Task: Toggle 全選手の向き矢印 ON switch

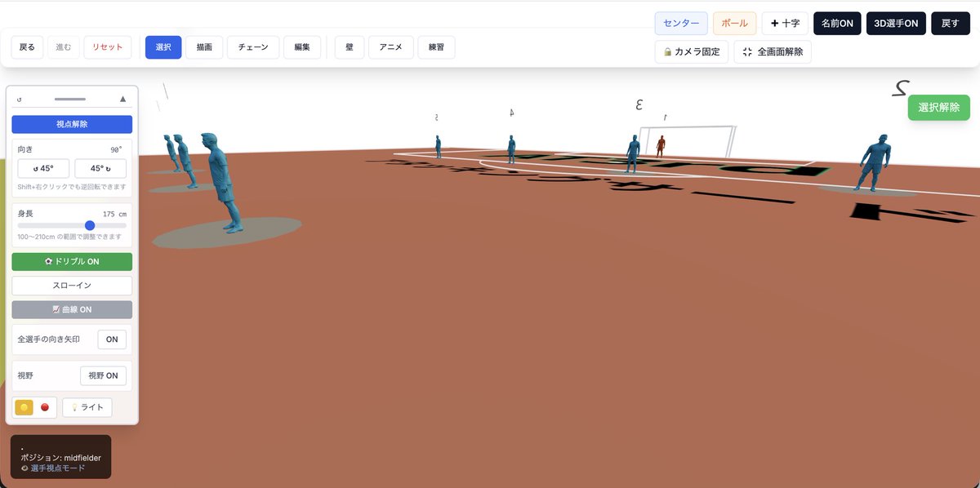Action: tap(111, 339)
